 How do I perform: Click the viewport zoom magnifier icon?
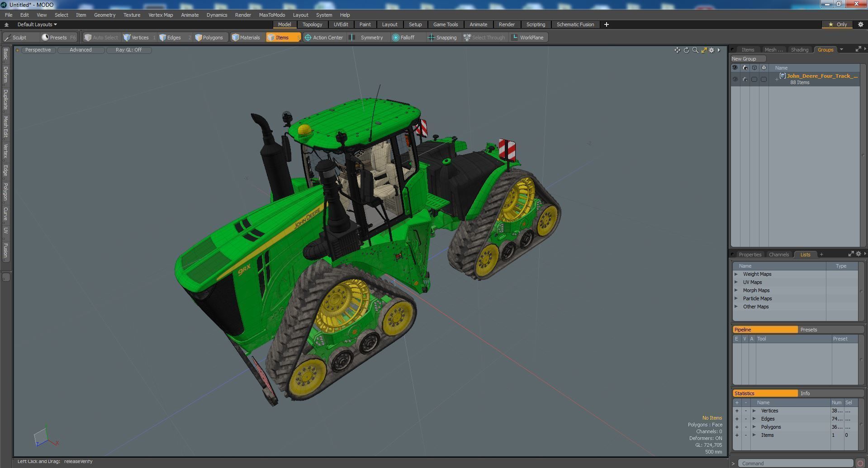695,50
